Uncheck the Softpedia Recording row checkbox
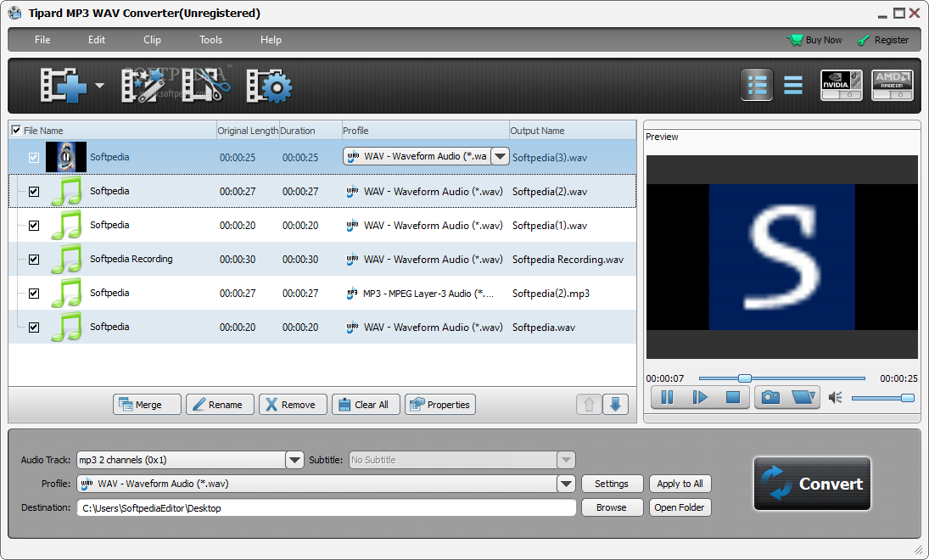The width and height of the screenshot is (929, 560). 34,259
